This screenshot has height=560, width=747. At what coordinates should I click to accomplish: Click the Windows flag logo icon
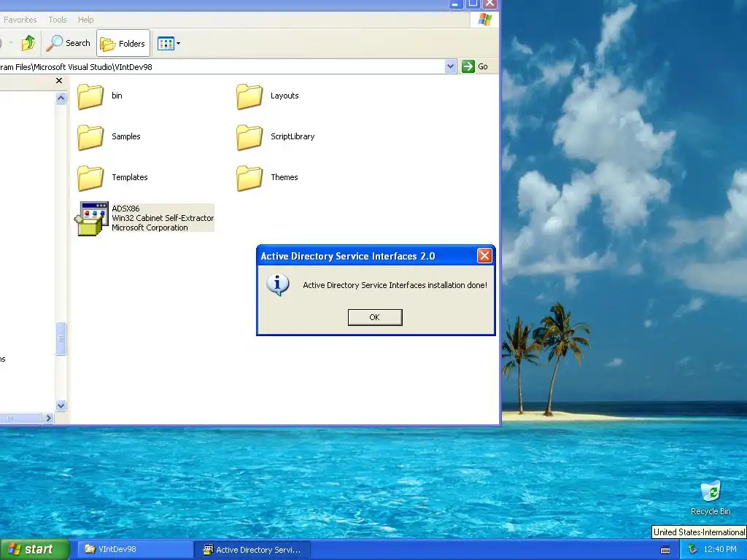pos(485,20)
